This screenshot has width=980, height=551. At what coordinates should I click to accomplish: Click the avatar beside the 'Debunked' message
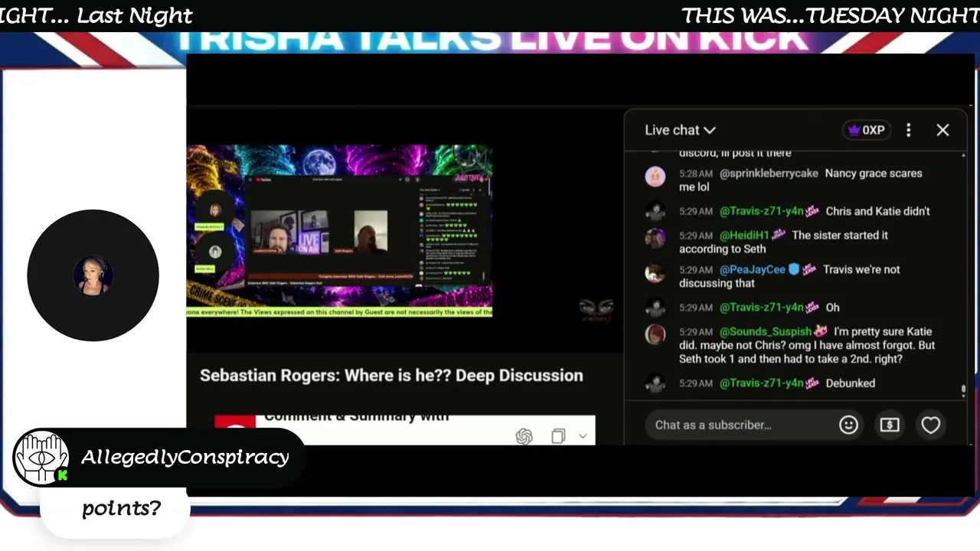pos(655,383)
